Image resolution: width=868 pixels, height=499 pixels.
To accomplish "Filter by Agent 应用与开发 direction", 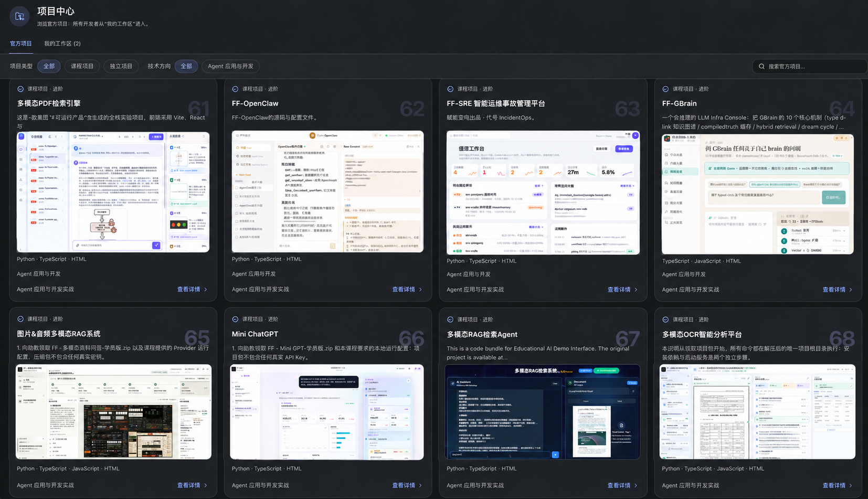I will [230, 66].
